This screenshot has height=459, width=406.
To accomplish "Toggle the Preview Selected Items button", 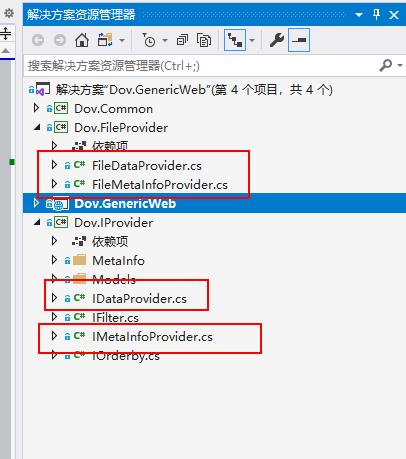I will [x=299, y=40].
